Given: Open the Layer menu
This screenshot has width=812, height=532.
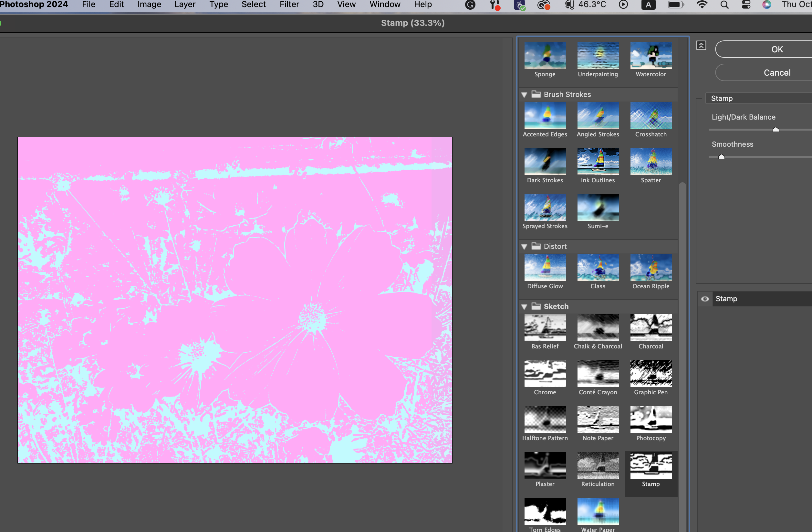Looking at the screenshot, I should (x=184, y=5).
